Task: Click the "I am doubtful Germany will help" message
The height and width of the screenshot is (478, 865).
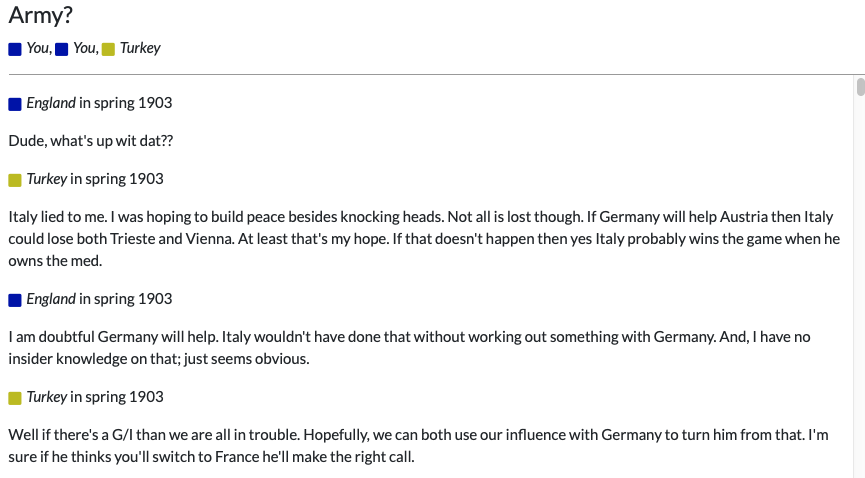Action: tap(409, 348)
